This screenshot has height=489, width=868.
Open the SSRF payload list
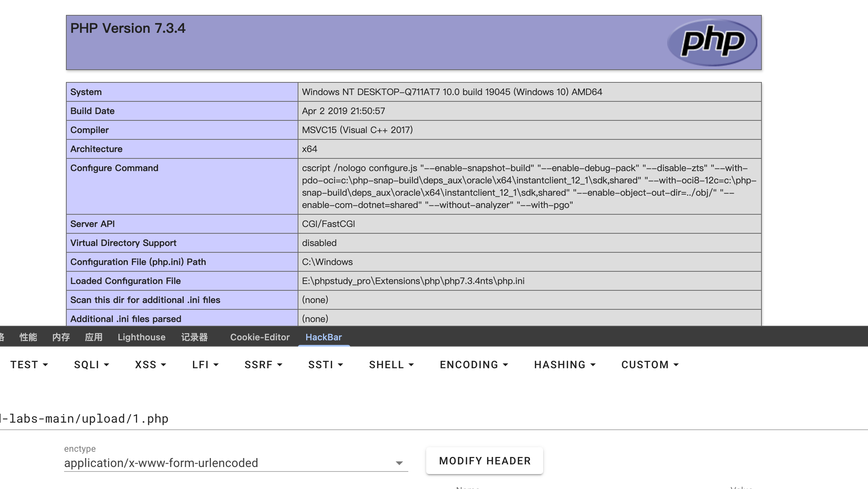coord(263,365)
